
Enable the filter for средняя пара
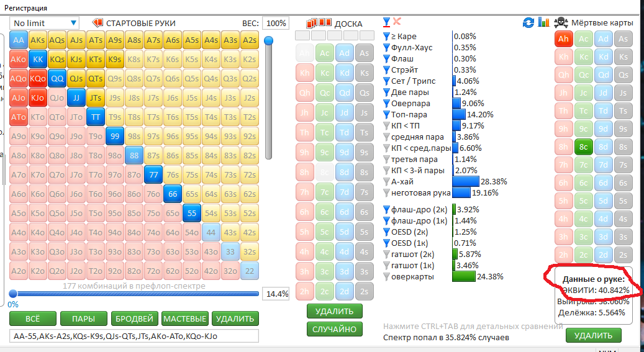(x=387, y=137)
